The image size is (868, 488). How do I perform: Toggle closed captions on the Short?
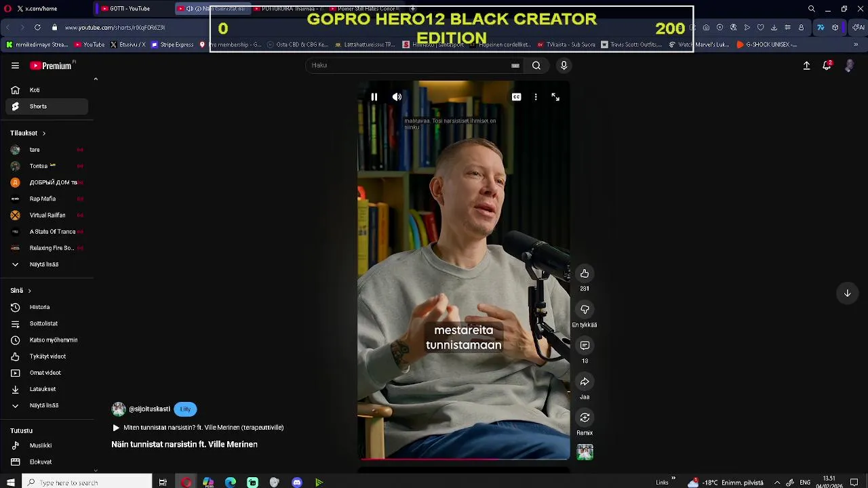(516, 97)
